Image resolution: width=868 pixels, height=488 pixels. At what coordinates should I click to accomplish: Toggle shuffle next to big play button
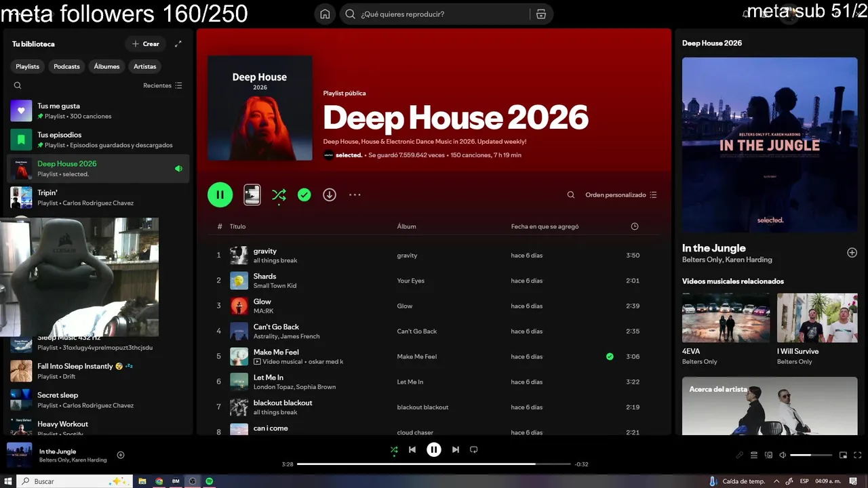(279, 195)
